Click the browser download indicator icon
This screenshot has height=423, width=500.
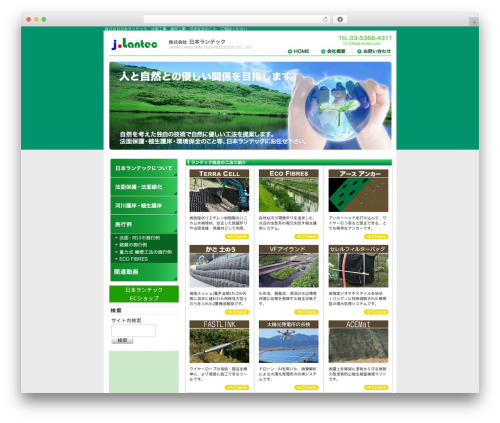340,19
